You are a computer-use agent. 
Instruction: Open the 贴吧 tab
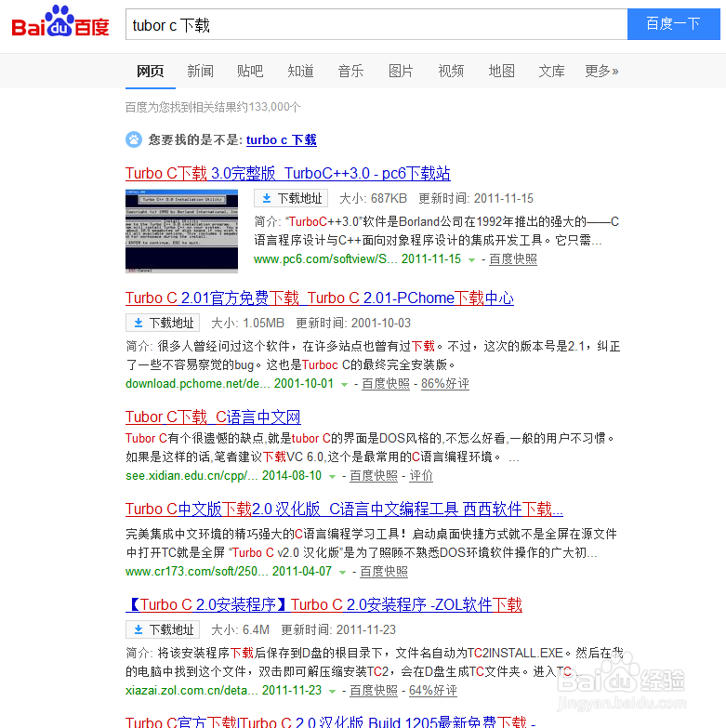click(x=251, y=71)
